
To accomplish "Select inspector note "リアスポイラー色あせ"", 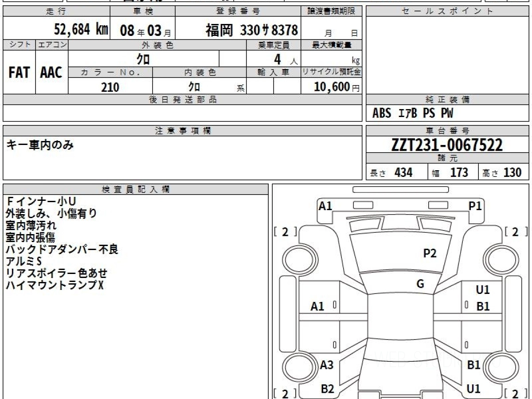I will pyautogui.click(x=57, y=273).
